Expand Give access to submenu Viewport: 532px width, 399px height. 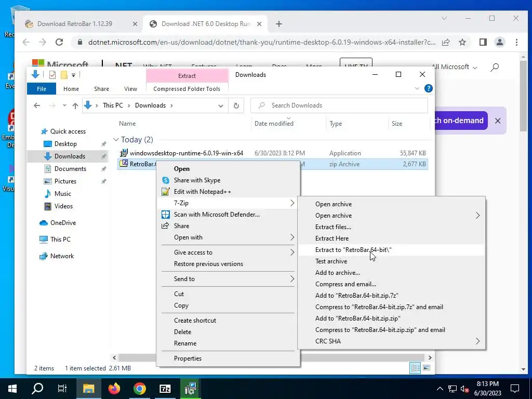(x=228, y=252)
